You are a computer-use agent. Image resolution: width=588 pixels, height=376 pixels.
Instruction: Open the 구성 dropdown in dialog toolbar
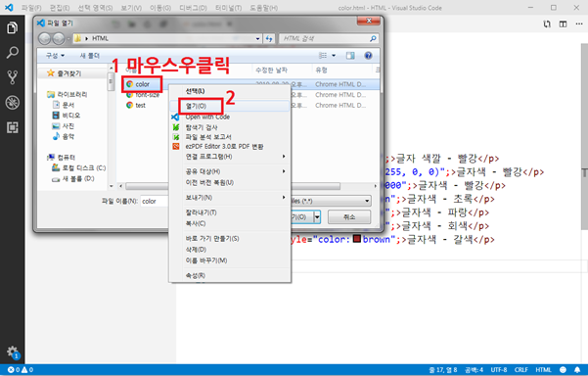tap(55, 56)
